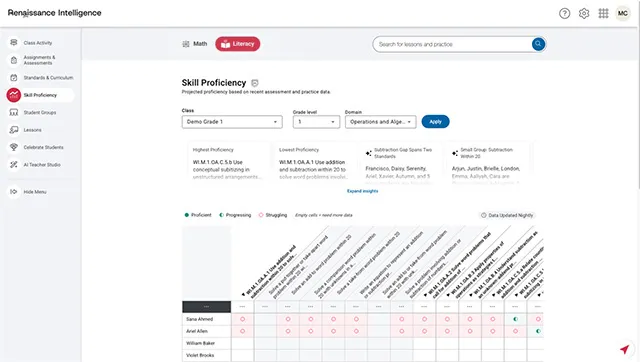Screen dimensions: 640x362
Task: Go to Student Groups in sidebar
Action: point(40,113)
